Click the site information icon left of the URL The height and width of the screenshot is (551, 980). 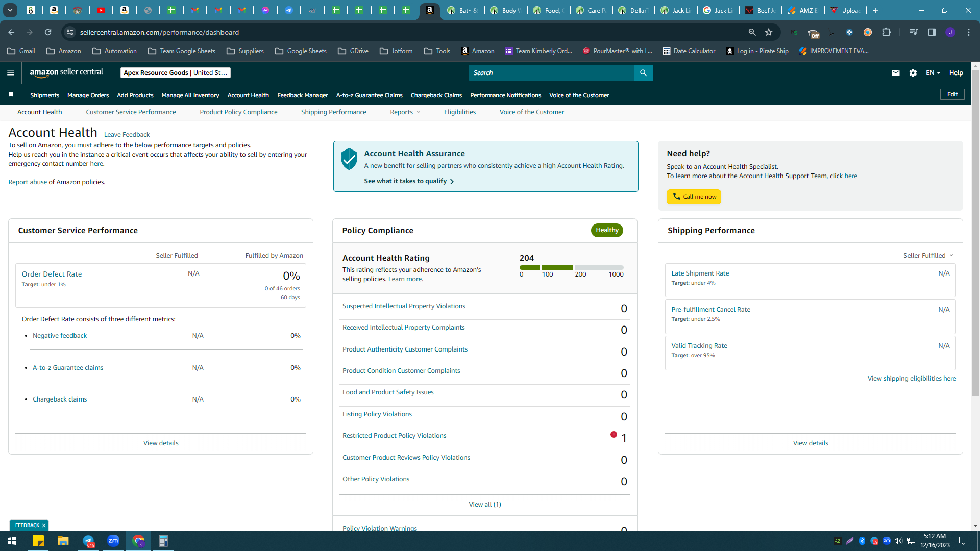[x=70, y=32]
